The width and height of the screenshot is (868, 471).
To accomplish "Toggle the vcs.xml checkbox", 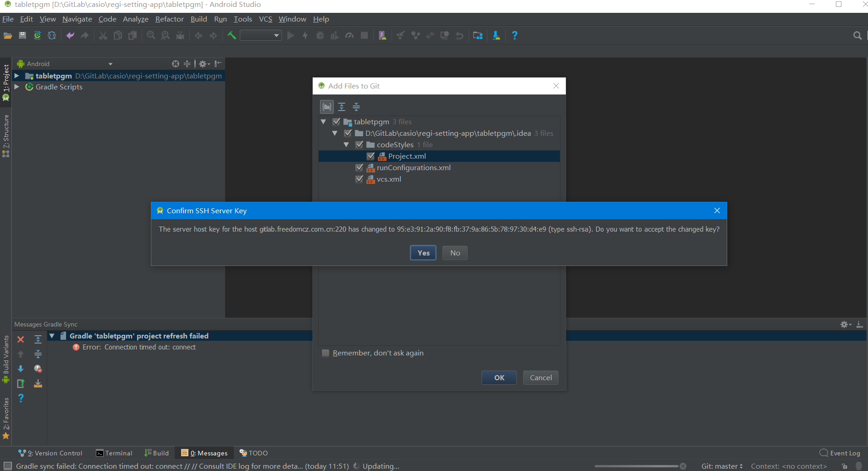I will 359,179.
